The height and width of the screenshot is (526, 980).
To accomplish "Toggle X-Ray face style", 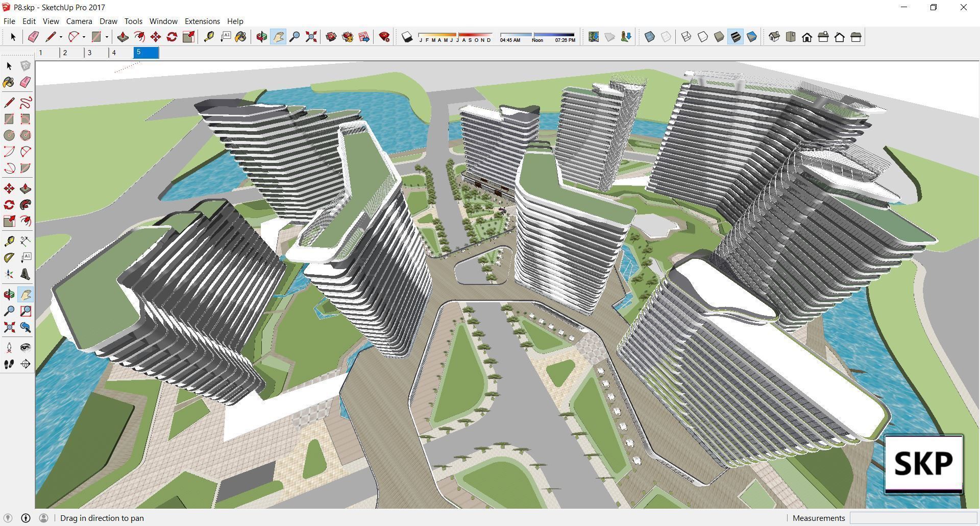I will 650,37.
